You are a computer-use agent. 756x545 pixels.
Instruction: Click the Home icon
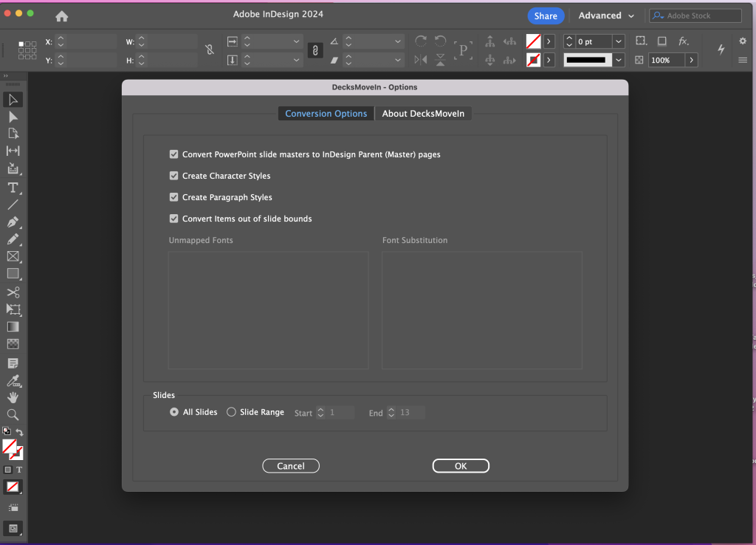coord(62,16)
